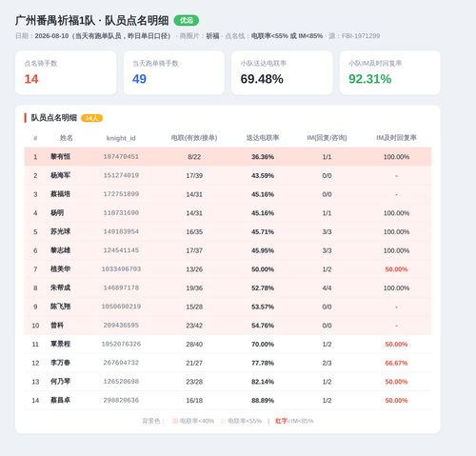476x456 pixels.
Task: Click the knight_id column header
Action: point(121,138)
